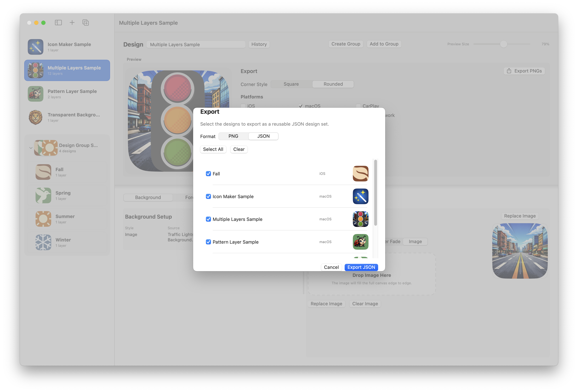Click the Add to Group button
578x392 pixels.
(384, 44)
